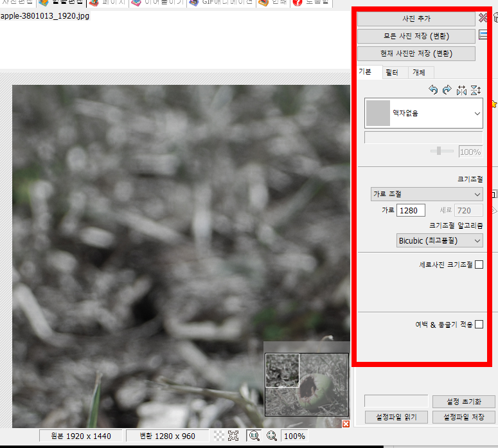Open the GIF애니메이션 tab at the top
Screen dimensions: 498x448
222,3
